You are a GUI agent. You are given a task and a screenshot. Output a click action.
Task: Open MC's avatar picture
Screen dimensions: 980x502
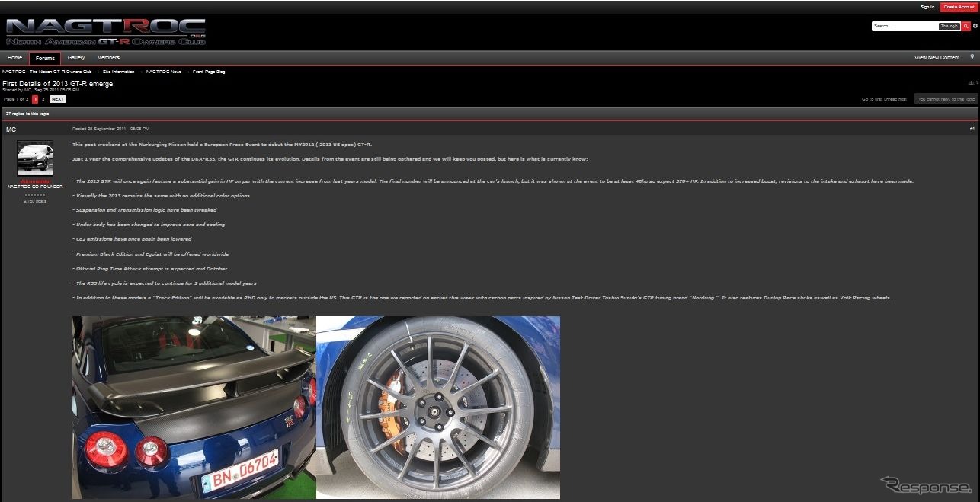pyautogui.click(x=35, y=158)
